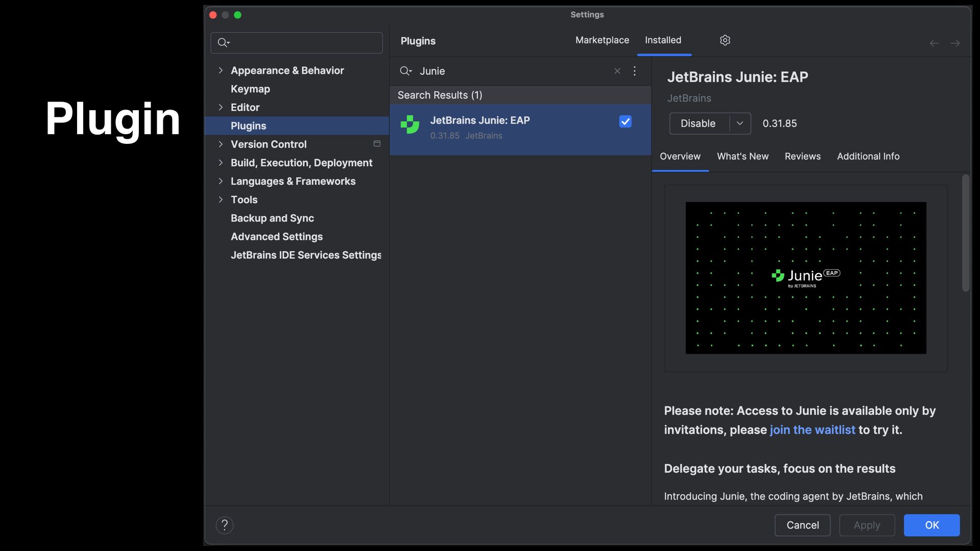The image size is (980, 551).
Task: Click the plugins settings gear icon
Action: 725,40
